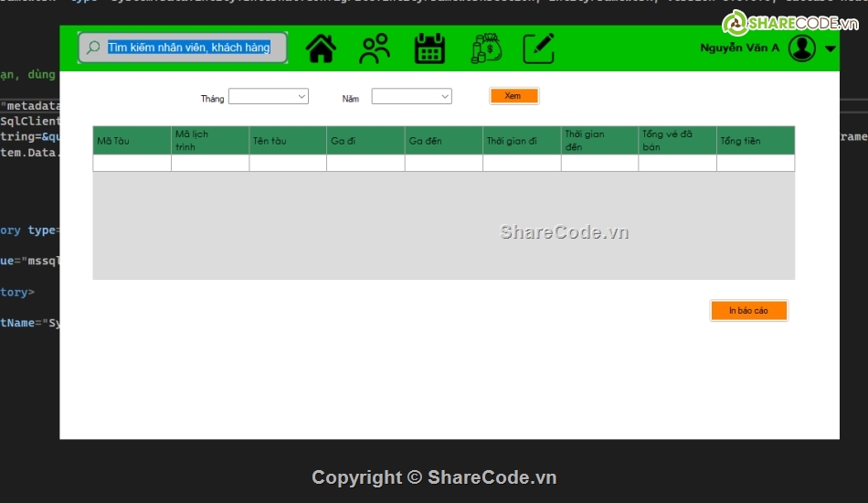This screenshot has height=503, width=868.
Task: Open the Tháng month dropdown
Action: pos(268,96)
